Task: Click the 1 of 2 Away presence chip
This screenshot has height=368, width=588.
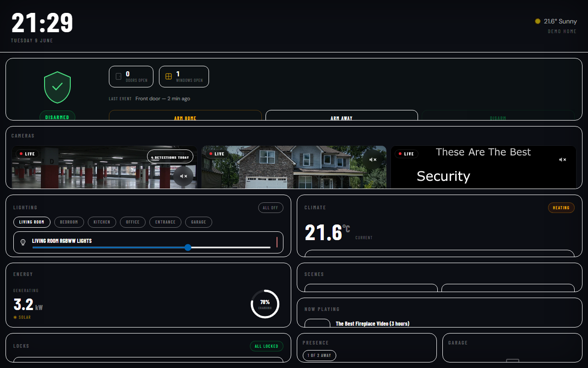Action: tap(319, 356)
